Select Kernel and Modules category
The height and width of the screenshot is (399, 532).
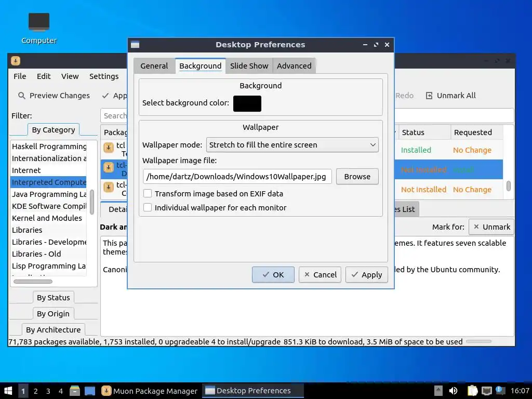click(x=48, y=218)
